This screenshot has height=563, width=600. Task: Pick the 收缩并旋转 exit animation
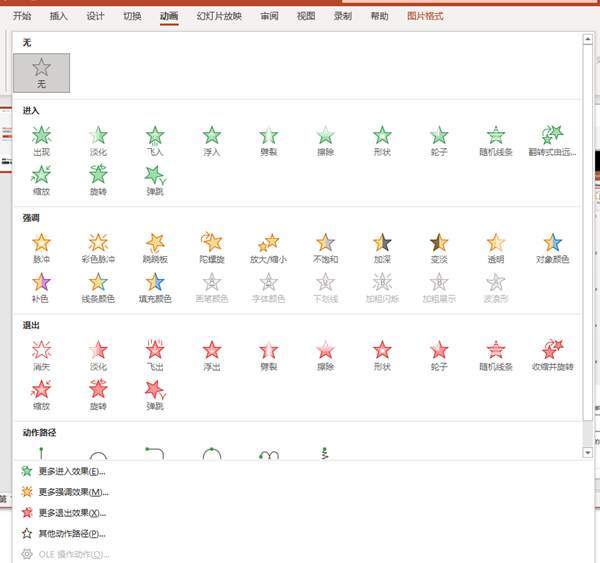[553, 356]
